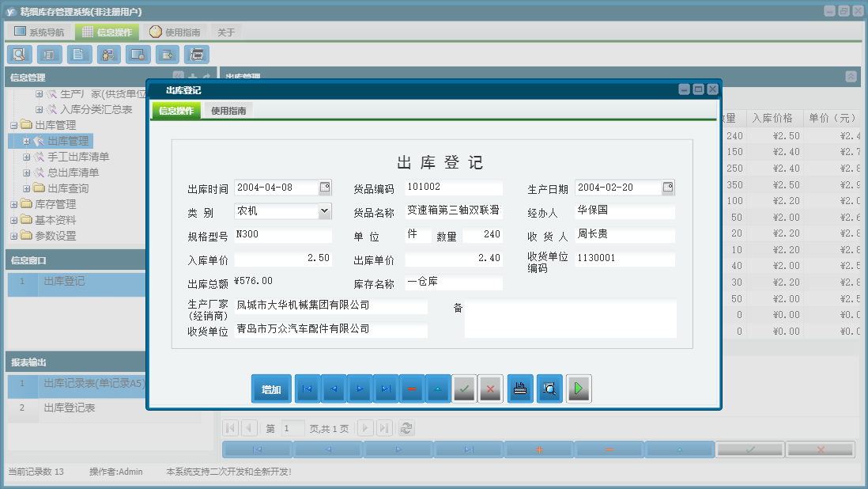The height and width of the screenshot is (489, 868).
Task: Click orange plus add button in bottom bar
Action: (x=539, y=449)
